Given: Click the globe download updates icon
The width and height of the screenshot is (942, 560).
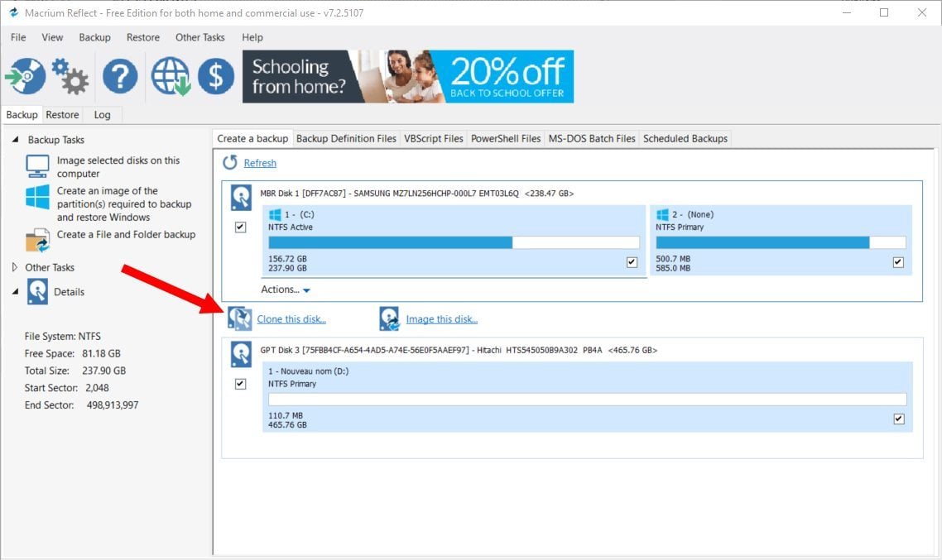Looking at the screenshot, I should tap(171, 76).
